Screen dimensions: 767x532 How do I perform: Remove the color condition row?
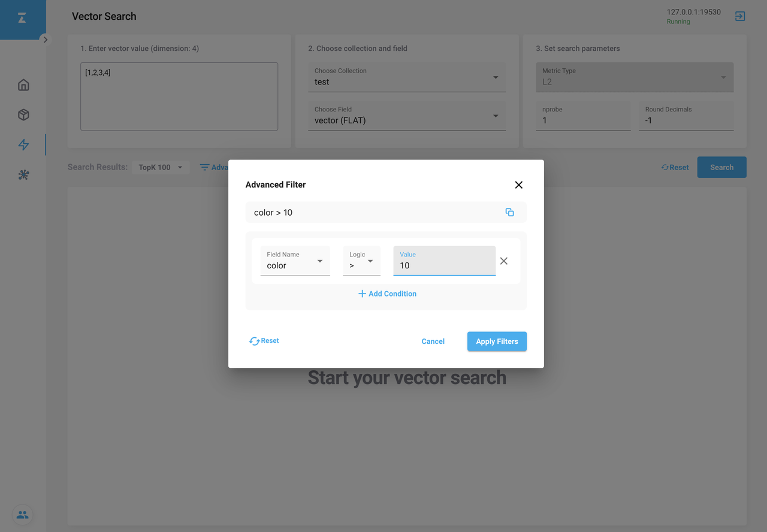[x=504, y=261]
